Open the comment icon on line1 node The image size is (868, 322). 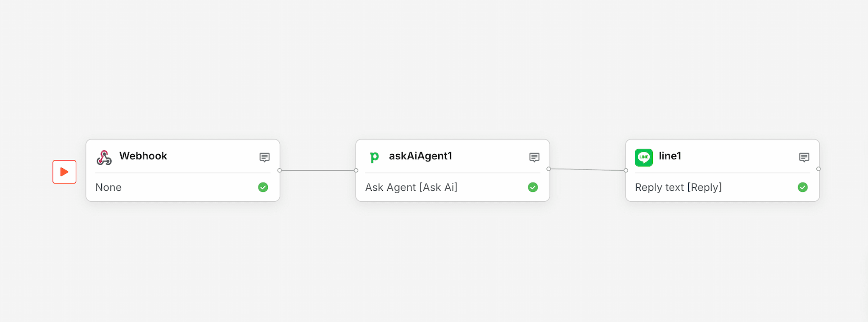(804, 158)
